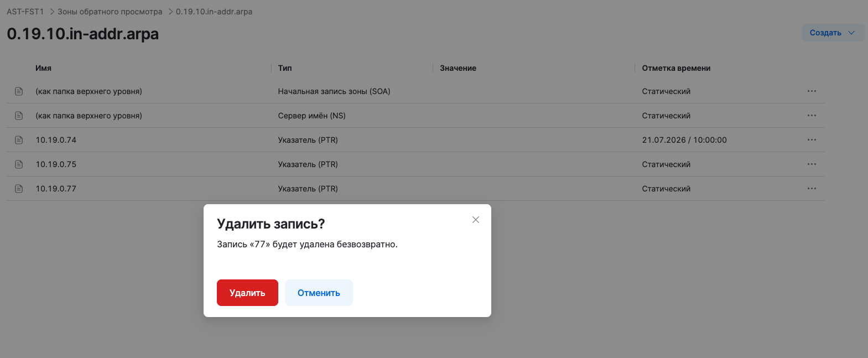Sort by the Имя column header
The height and width of the screenshot is (358, 868).
click(x=43, y=68)
